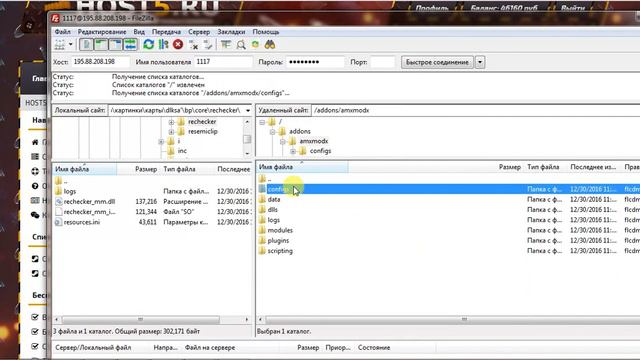
Task: Open the Закладки menu
Action: [x=231, y=32]
